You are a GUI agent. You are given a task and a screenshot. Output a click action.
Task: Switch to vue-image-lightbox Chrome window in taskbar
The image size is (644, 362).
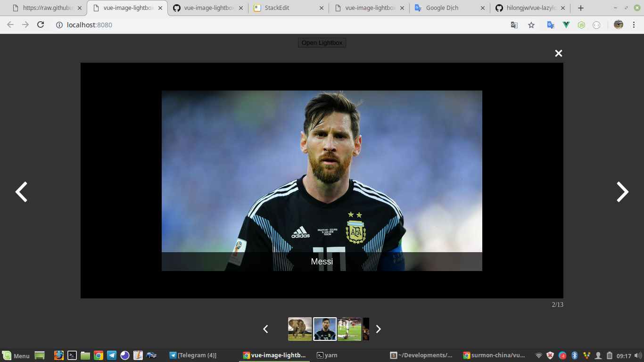(274, 355)
